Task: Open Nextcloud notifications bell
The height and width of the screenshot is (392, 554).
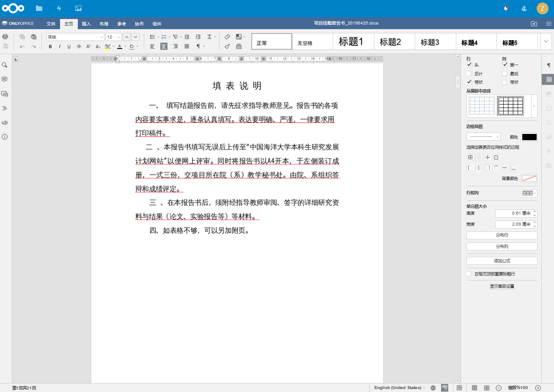Action: click(506, 8)
